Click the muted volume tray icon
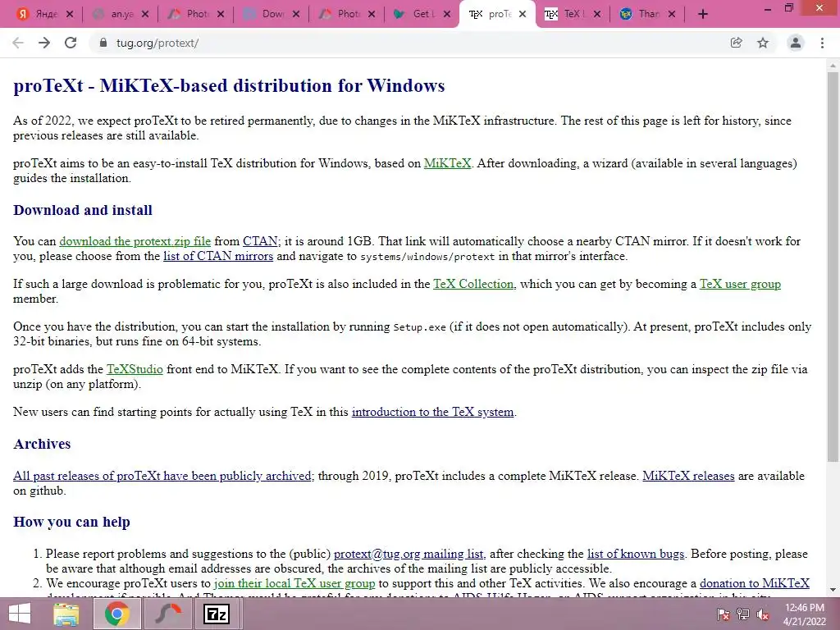Viewport: 840px width, 630px height. tap(763, 614)
